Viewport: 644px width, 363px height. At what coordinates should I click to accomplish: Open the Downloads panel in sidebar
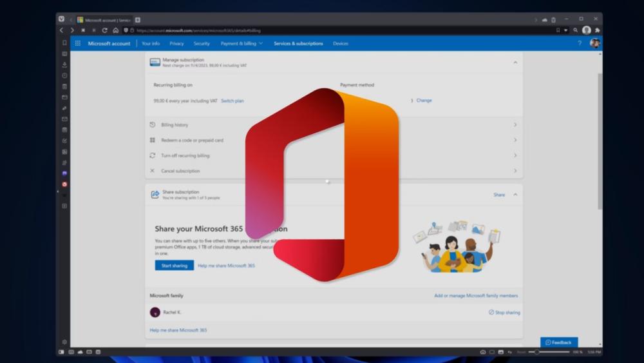click(64, 64)
